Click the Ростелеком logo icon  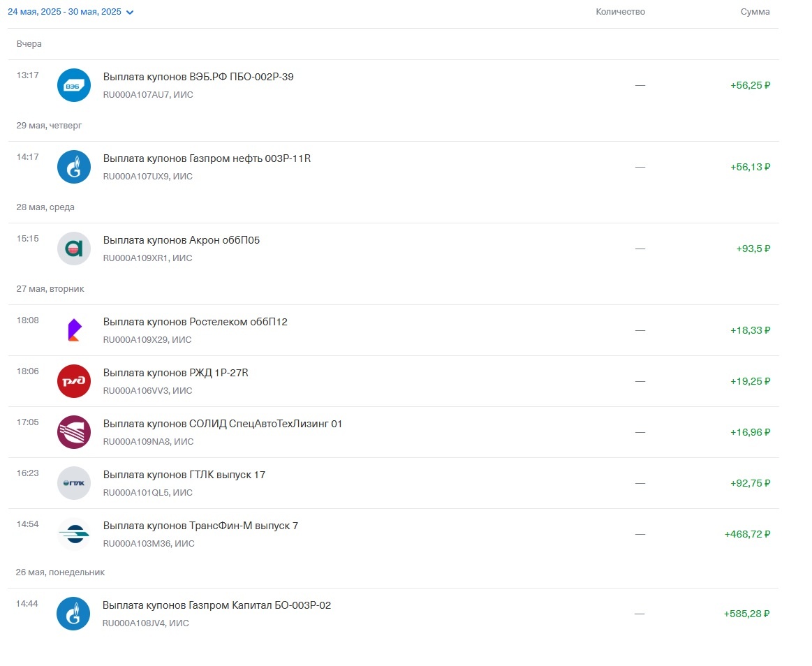coord(73,330)
